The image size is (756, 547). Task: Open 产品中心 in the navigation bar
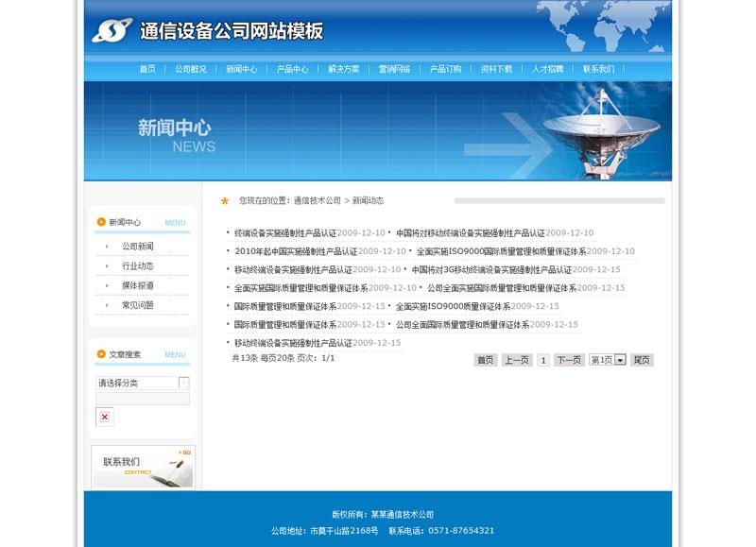pos(292,69)
